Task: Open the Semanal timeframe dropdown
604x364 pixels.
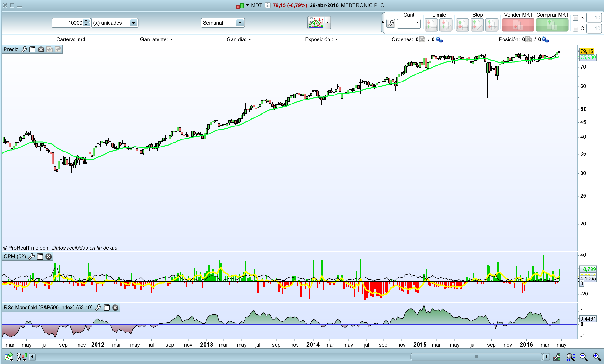Action: point(240,23)
